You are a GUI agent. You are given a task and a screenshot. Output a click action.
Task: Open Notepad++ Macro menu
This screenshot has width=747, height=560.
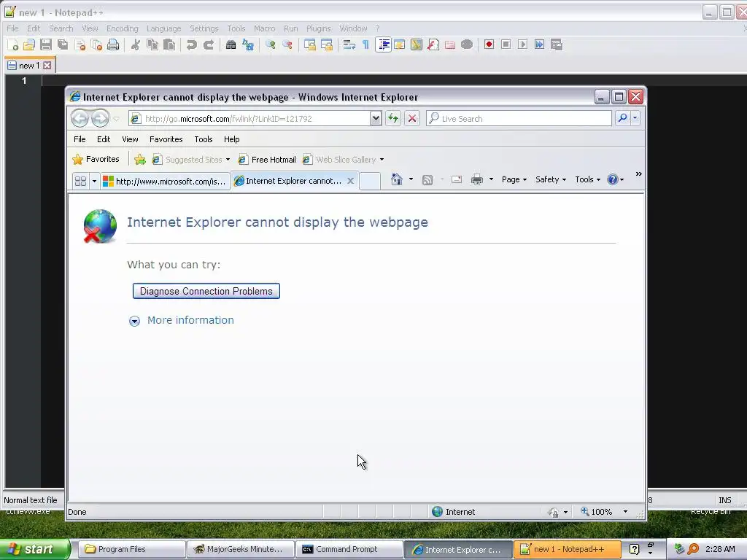(264, 28)
